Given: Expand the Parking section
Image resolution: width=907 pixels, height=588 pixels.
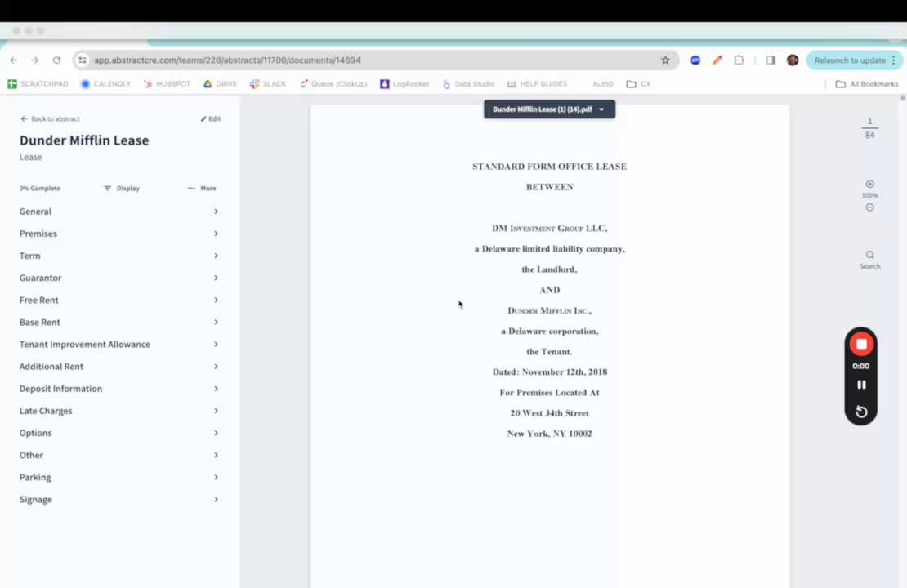Looking at the screenshot, I should (119, 477).
